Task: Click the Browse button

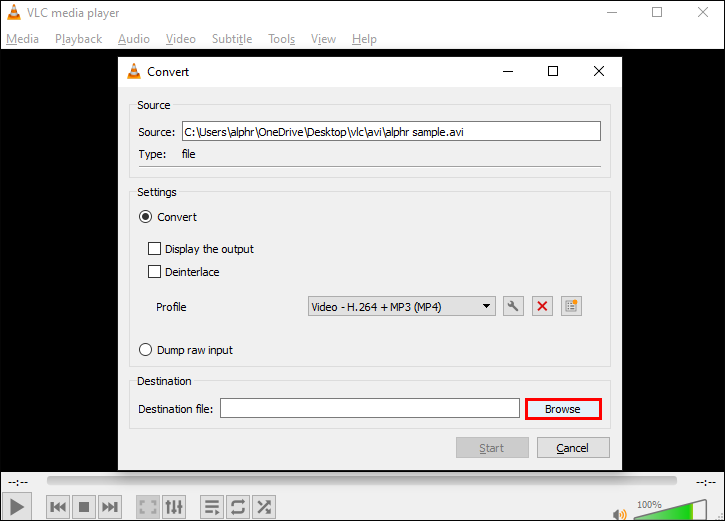Action: pos(563,409)
